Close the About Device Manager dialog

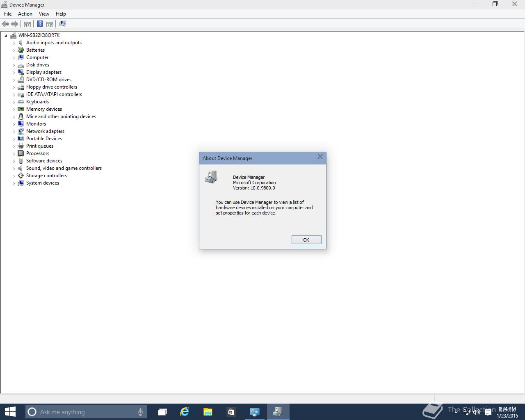pyautogui.click(x=320, y=157)
